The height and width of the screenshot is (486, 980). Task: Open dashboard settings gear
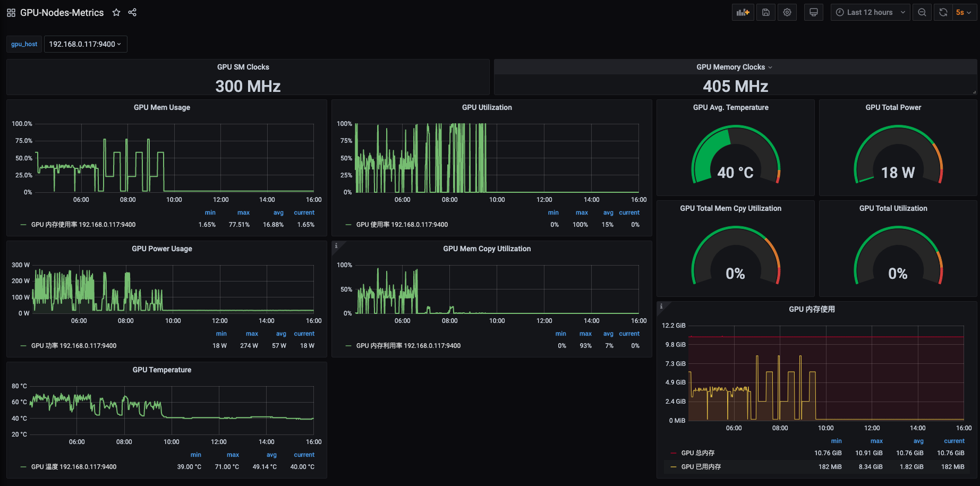787,12
